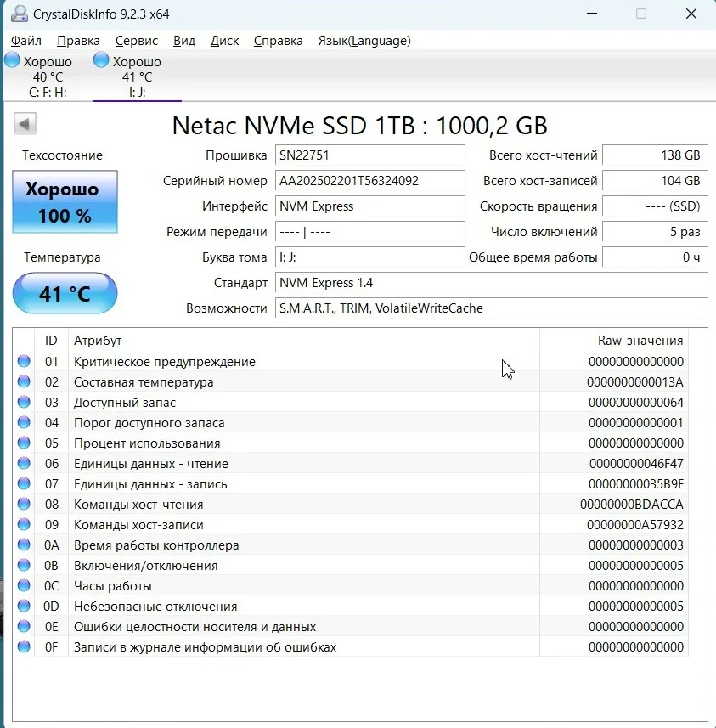This screenshot has width=716, height=728.
Task: Click the previous disk arrow button
Action: tap(25, 124)
